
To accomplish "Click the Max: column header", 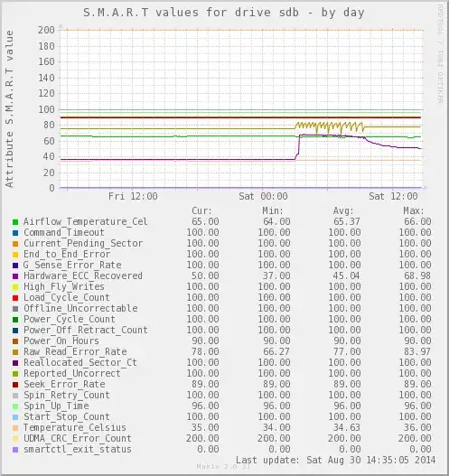I will [414, 211].
